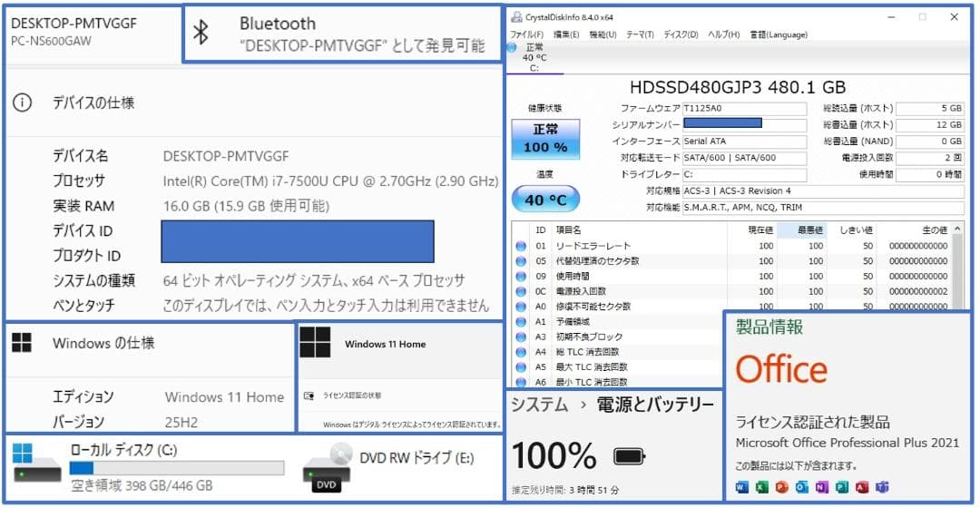Click the status circle for 初期不良ブロック row
The image size is (980, 508).
[521, 337]
